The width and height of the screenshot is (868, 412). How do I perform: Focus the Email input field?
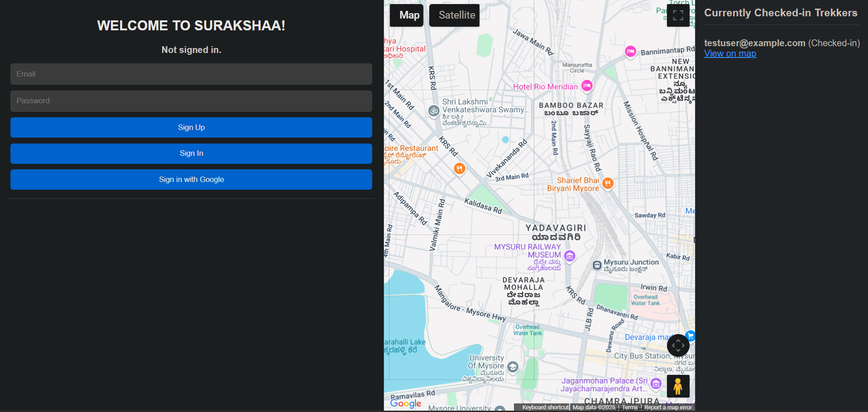click(x=191, y=74)
